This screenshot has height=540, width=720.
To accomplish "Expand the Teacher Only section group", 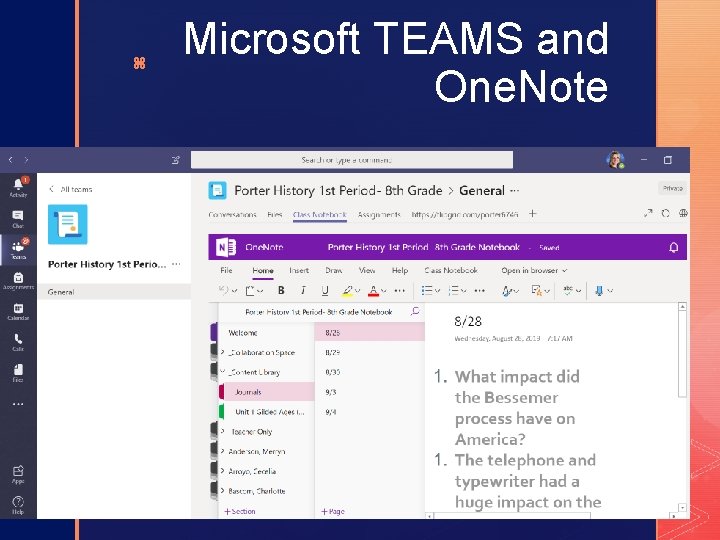I will pos(223,431).
